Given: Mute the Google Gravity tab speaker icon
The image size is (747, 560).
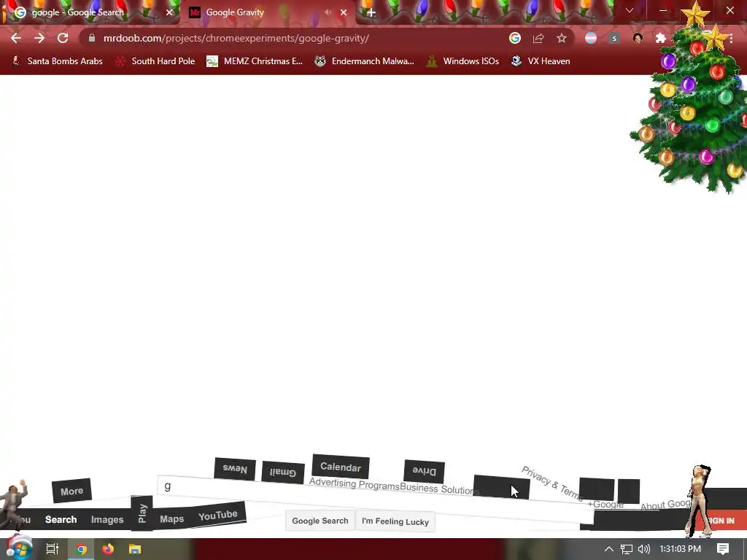Looking at the screenshot, I should [328, 12].
